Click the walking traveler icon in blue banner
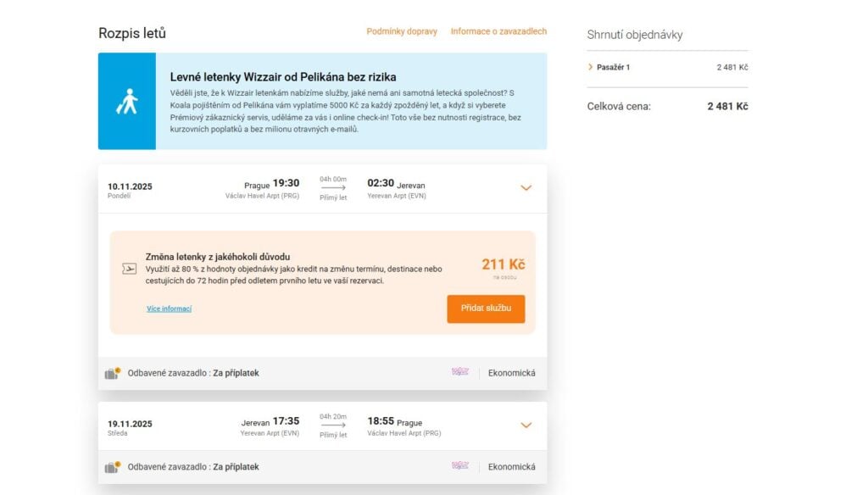 (126, 102)
